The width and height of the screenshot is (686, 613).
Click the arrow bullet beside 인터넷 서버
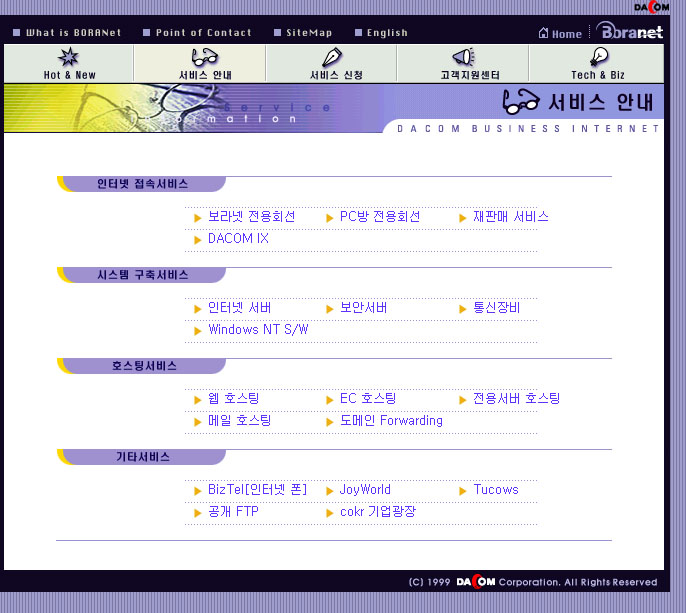coord(197,309)
